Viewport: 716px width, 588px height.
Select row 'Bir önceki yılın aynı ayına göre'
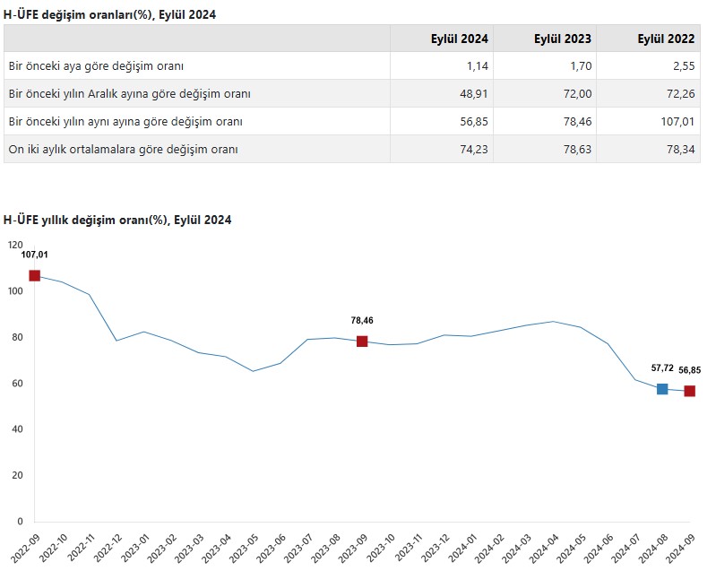click(x=125, y=121)
